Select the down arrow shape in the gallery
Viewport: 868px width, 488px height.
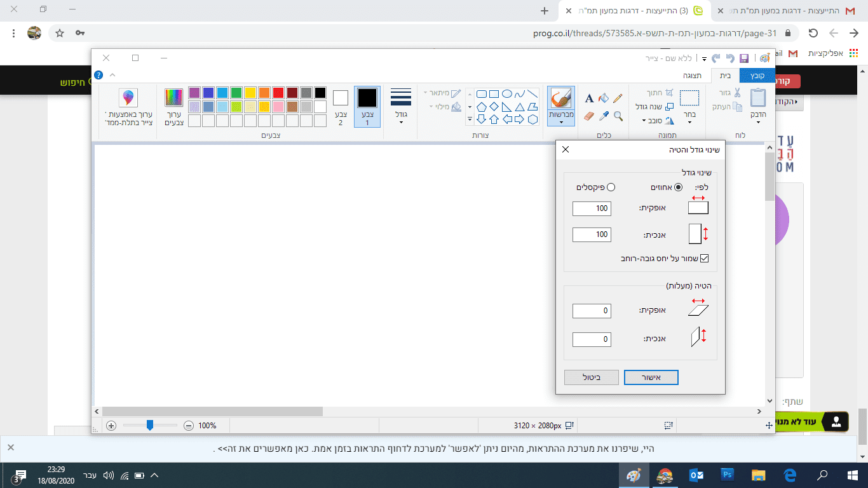pyautogui.click(x=482, y=119)
